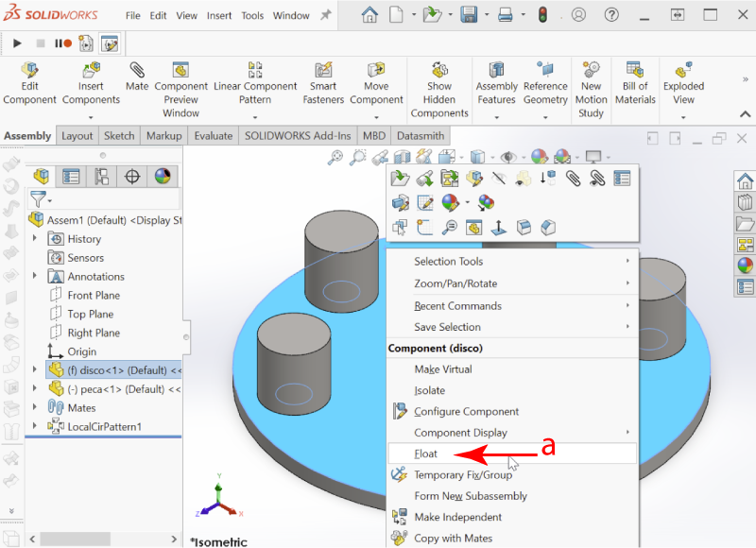The height and width of the screenshot is (548, 756).
Task: Click Move Component tool
Action: 376,83
